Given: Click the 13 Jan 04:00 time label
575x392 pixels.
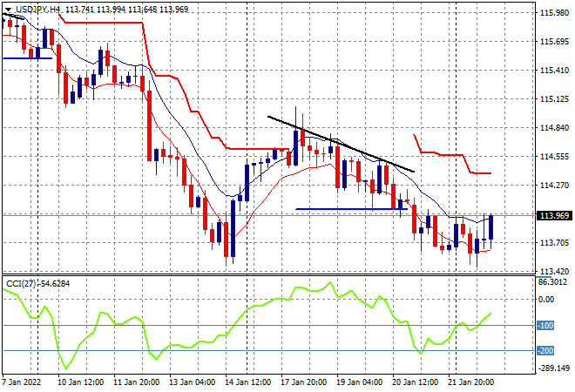Looking at the screenshot, I should (193, 382).
